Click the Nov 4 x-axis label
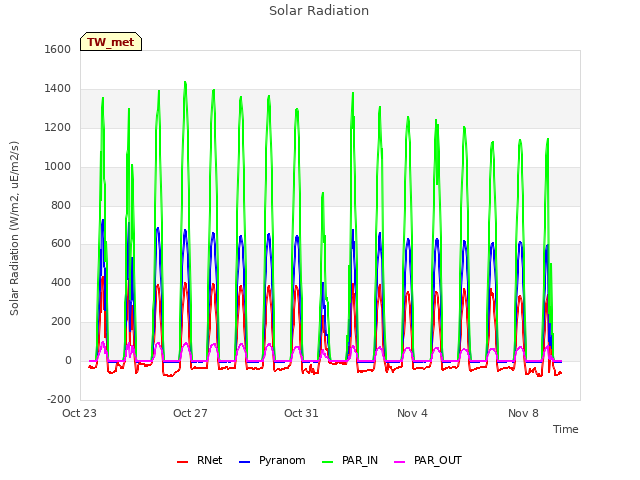The image size is (640, 480). [412, 413]
